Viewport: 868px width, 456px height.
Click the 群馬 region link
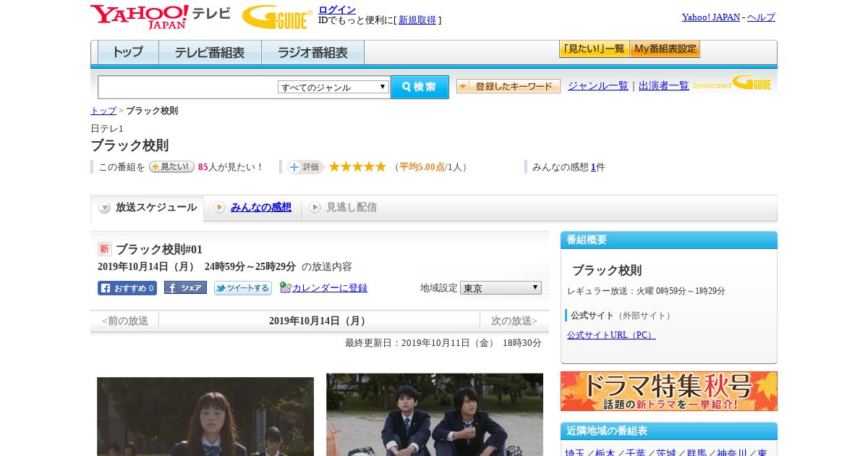pyautogui.click(x=697, y=453)
